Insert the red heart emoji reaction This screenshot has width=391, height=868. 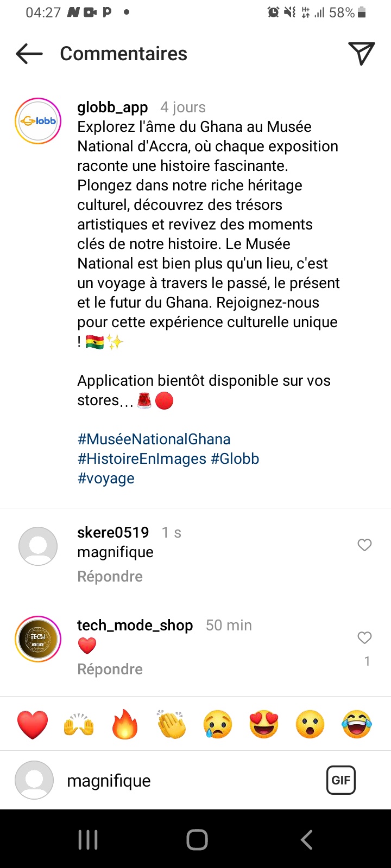click(x=33, y=725)
